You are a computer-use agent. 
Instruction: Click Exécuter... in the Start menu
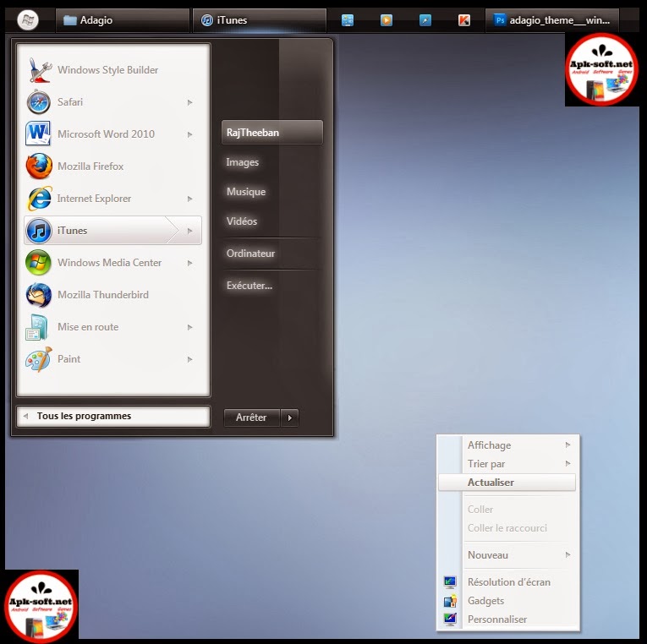(249, 286)
